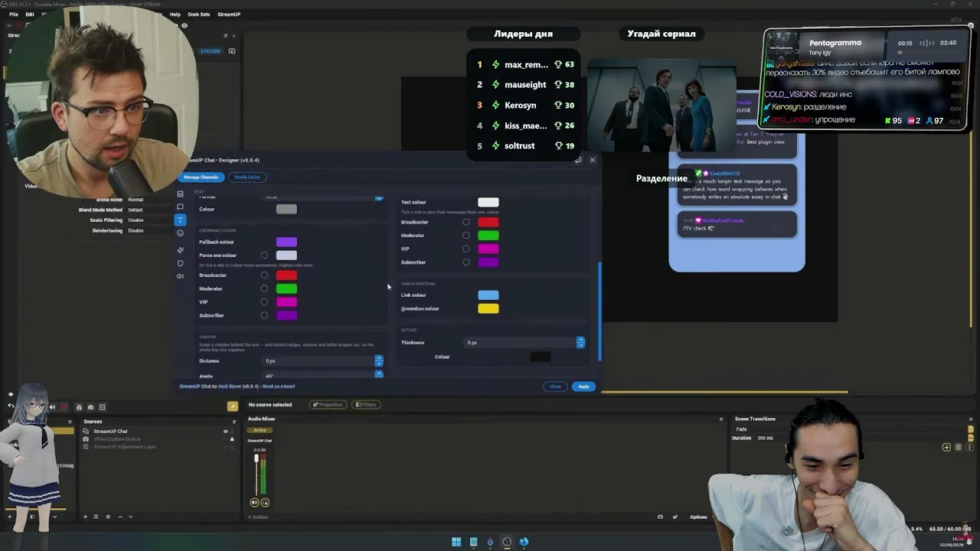Add a source with the plus icon
This screenshot has height=551, width=980.
pos(85,517)
